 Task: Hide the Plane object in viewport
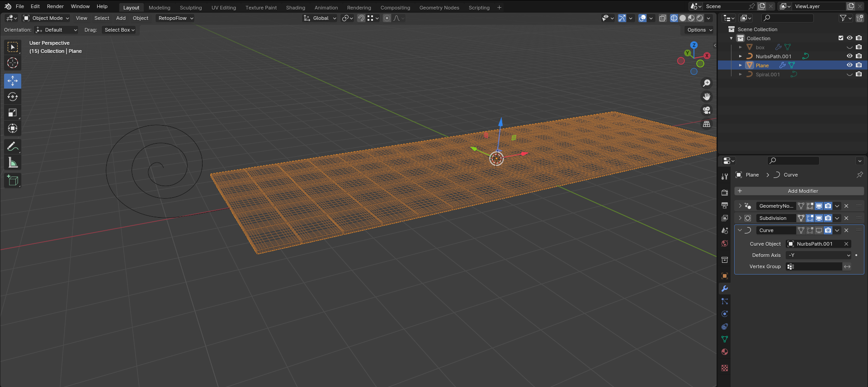click(x=849, y=65)
